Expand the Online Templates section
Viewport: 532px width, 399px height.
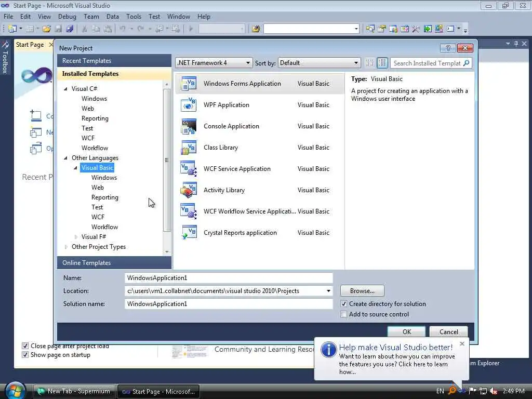pyautogui.click(x=114, y=262)
